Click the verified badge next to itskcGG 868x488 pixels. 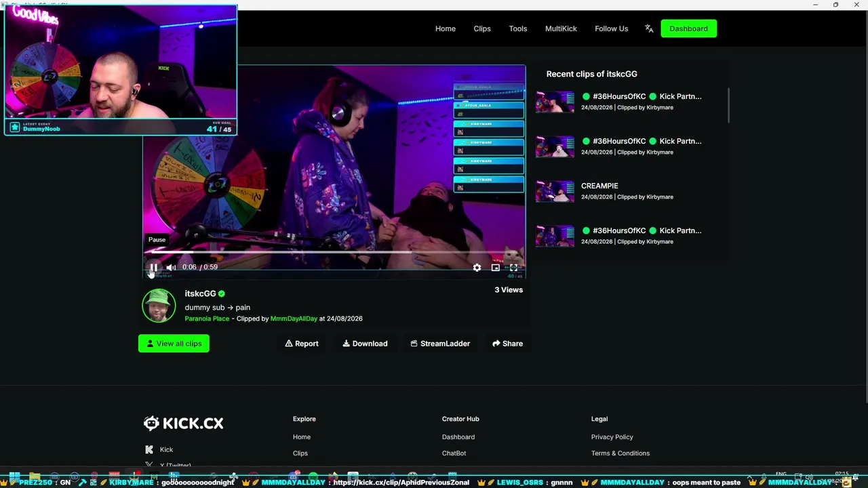[x=221, y=294]
